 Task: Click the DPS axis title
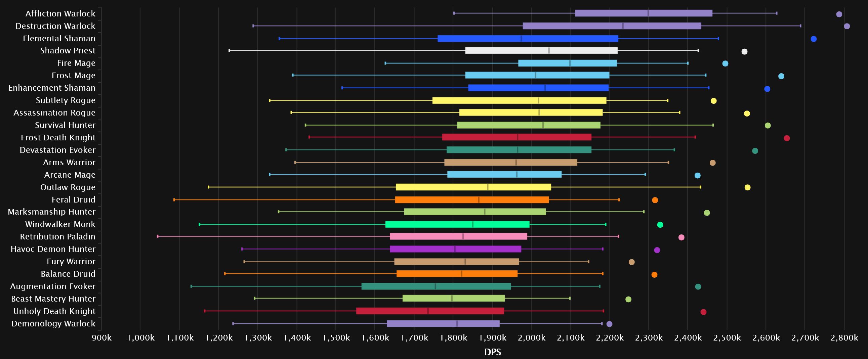(x=492, y=352)
